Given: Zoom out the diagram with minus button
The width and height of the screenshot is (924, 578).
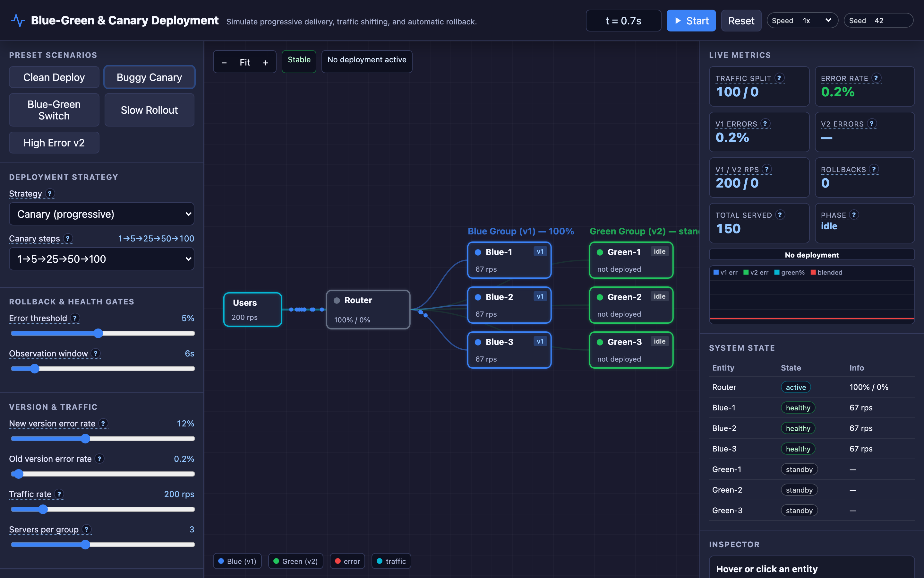Looking at the screenshot, I should point(225,62).
